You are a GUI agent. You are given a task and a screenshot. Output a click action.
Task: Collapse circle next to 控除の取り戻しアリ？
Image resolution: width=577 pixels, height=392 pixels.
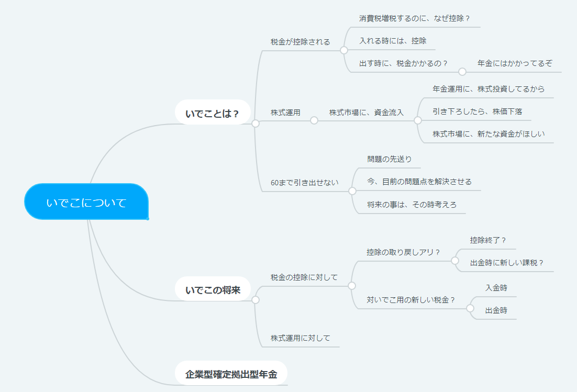click(x=455, y=261)
